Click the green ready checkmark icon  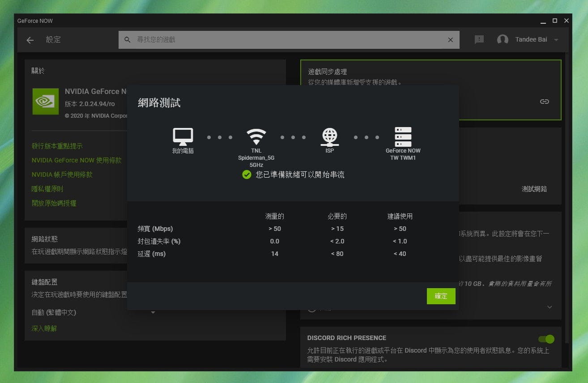click(x=247, y=174)
